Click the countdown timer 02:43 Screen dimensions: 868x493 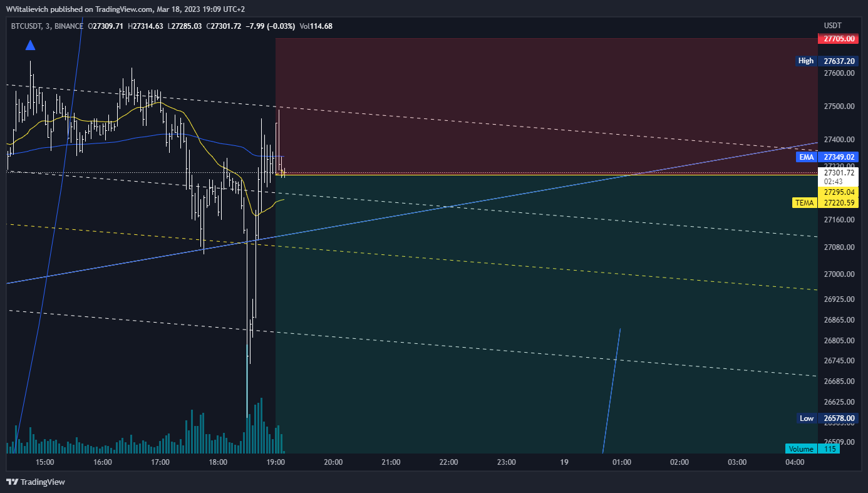(832, 180)
